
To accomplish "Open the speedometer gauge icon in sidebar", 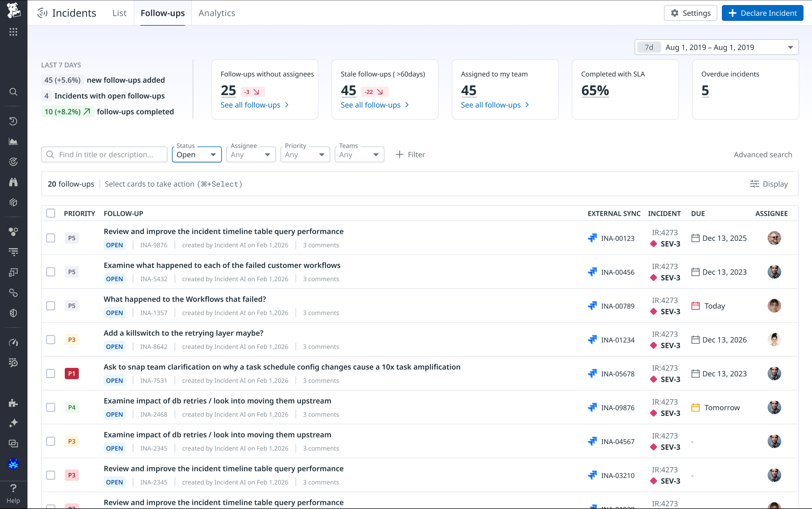I will [x=13, y=342].
